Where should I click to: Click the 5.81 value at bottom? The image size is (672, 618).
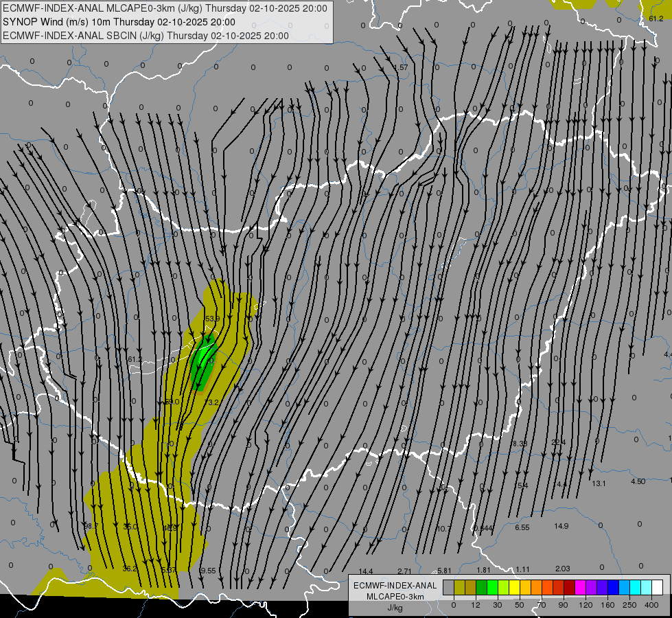point(444,571)
